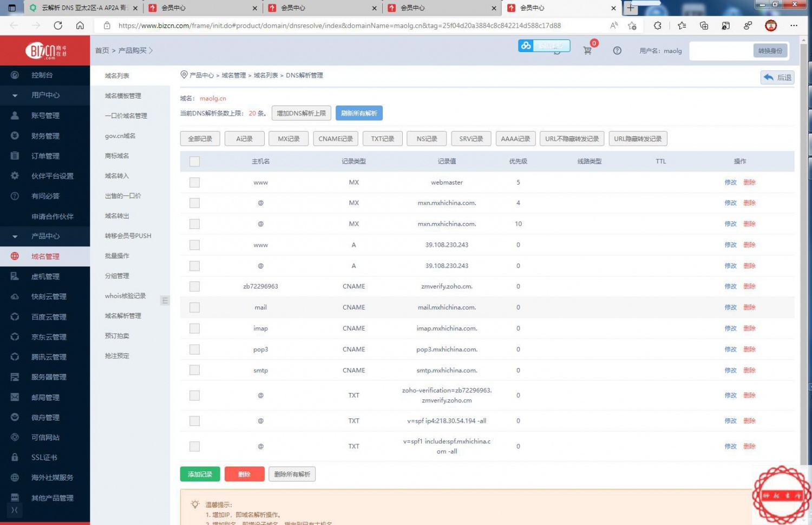
Task: Click 删除 for smtp row
Action: 749,370
